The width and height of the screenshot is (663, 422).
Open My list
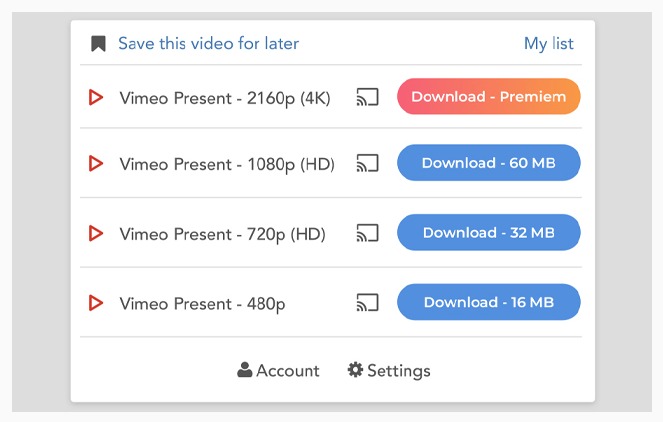click(x=548, y=44)
